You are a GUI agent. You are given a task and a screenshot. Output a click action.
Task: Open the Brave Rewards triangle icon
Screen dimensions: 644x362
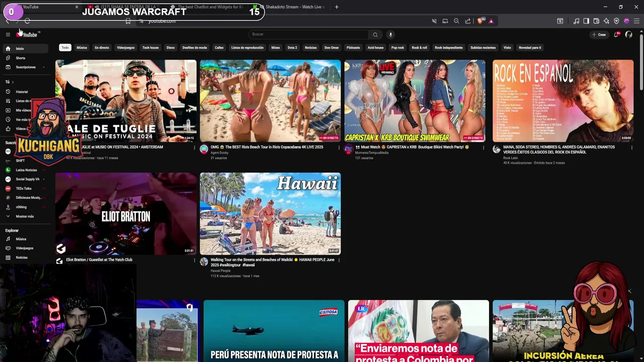pyautogui.click(x=491, y=21)
